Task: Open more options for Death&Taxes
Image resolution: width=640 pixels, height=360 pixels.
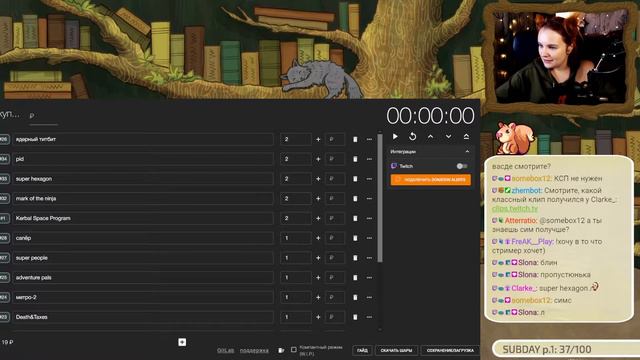Action: pos(369,317)
